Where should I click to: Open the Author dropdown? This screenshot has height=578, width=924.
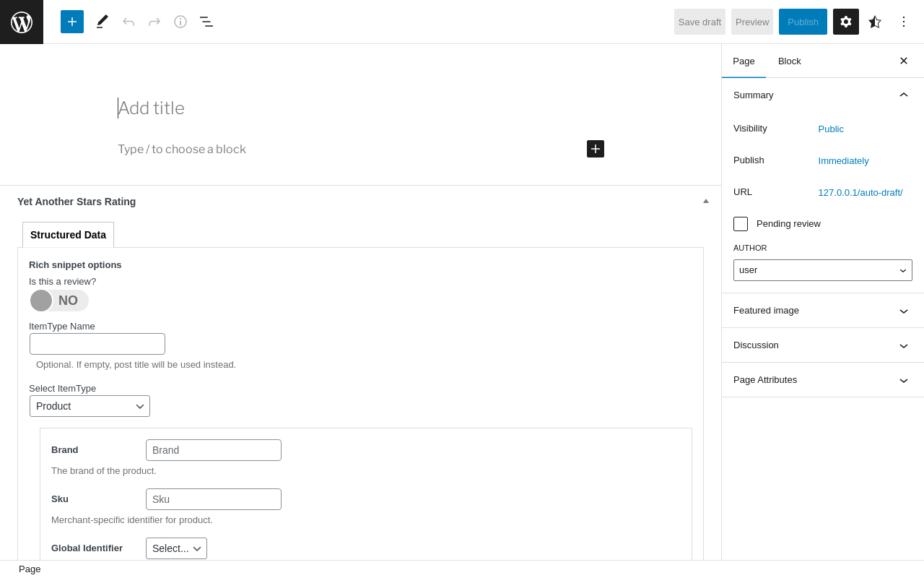point(823,270)
